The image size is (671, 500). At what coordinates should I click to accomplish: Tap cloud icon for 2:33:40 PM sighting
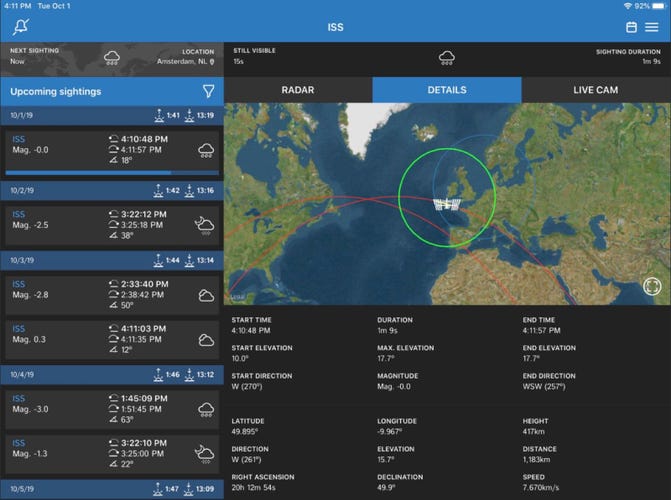pos(206,295)
